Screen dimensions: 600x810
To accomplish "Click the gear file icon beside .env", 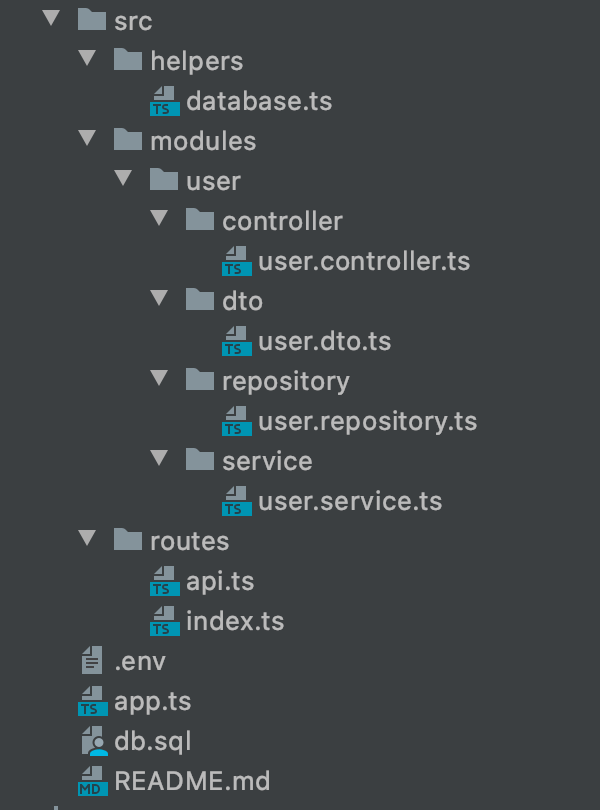I will click(x=91, y=660).
